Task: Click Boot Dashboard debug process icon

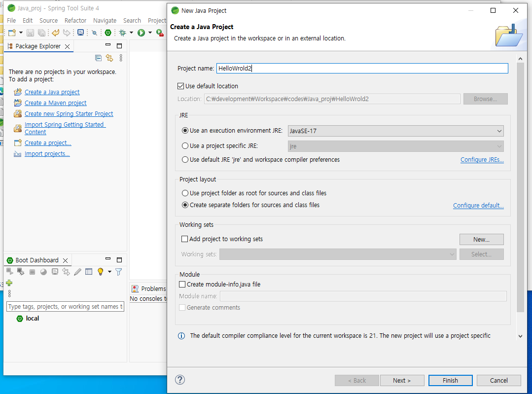Action: click(x=21, y=271)
